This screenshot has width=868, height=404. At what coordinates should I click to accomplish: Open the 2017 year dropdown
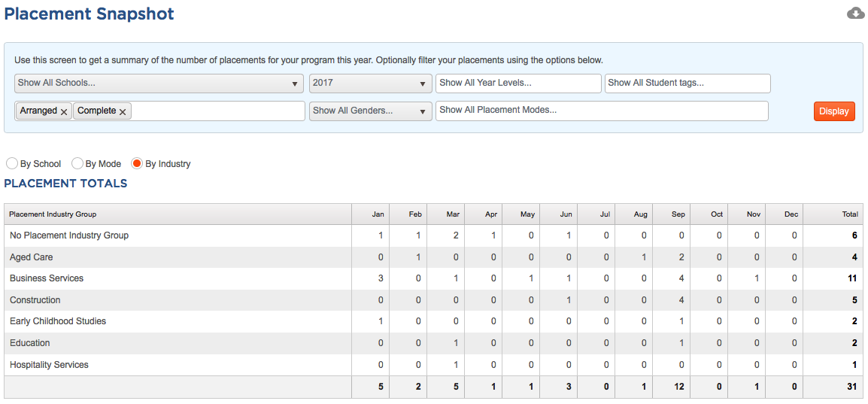coord(370,83)
